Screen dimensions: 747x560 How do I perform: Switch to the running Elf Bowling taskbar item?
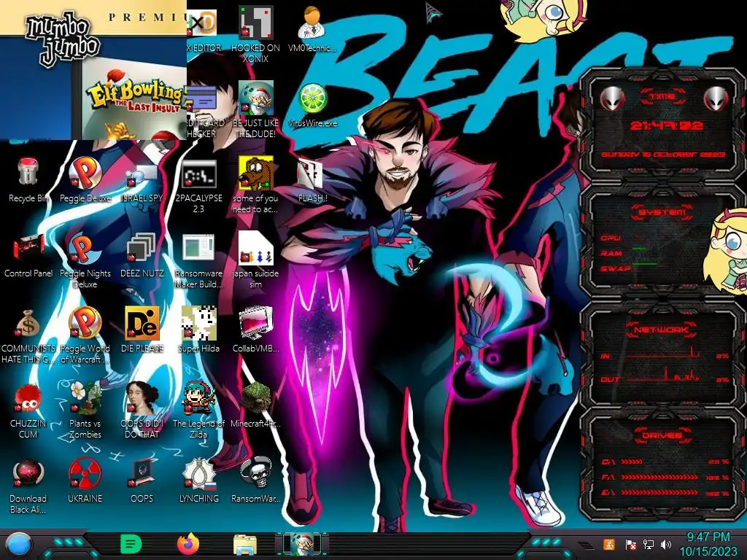point(302,544)
